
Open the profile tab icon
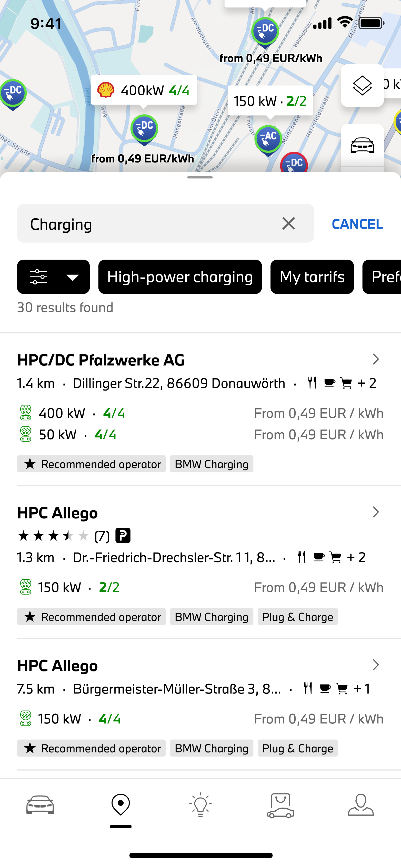[x=361, y=805]
